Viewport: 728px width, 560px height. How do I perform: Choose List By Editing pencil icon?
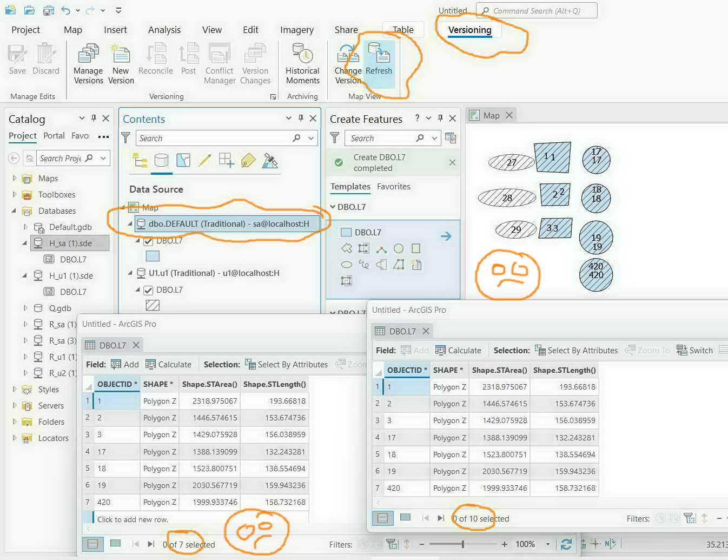204,160
